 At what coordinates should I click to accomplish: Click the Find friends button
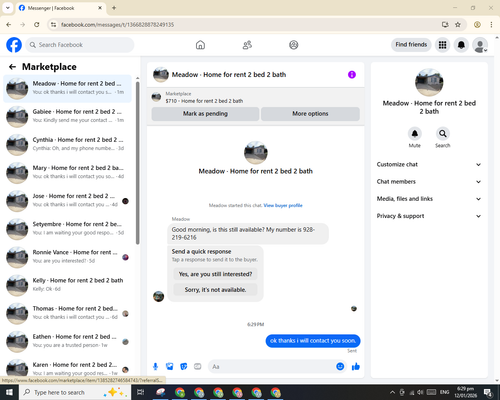tap(411, 45)
